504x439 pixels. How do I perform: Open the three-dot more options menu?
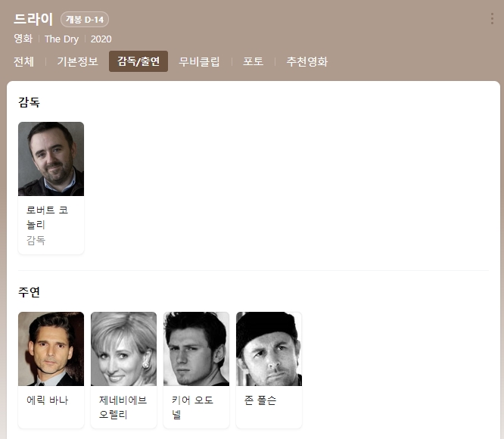pos(492,19)
